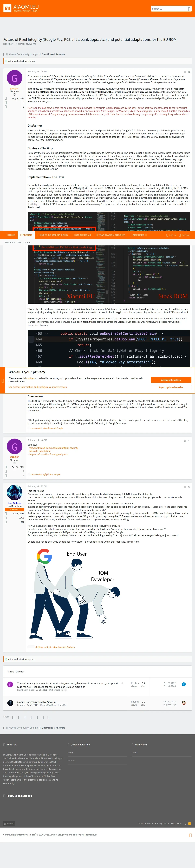Open the TRANSLATION CHECKER tab

pyautogui.click(x=111, y=235)
